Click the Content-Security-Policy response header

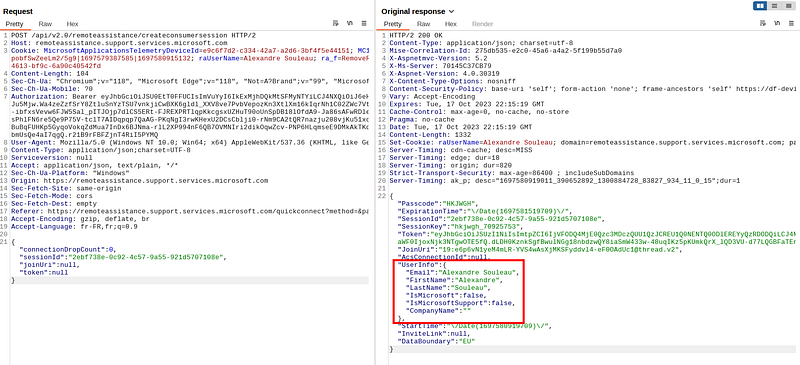(x=594, y=89)
